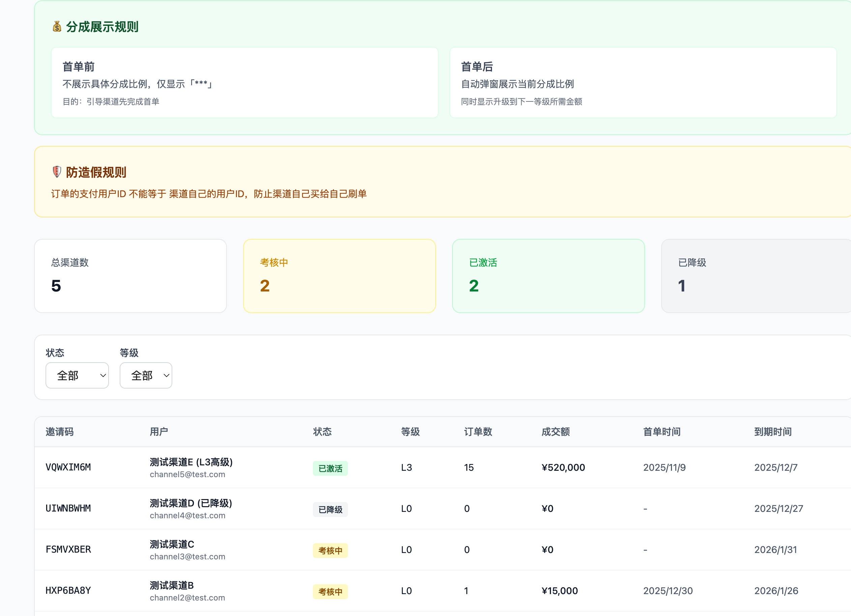Click the 考核中 badge for 测试渠道C

click(x=330, y=551)
